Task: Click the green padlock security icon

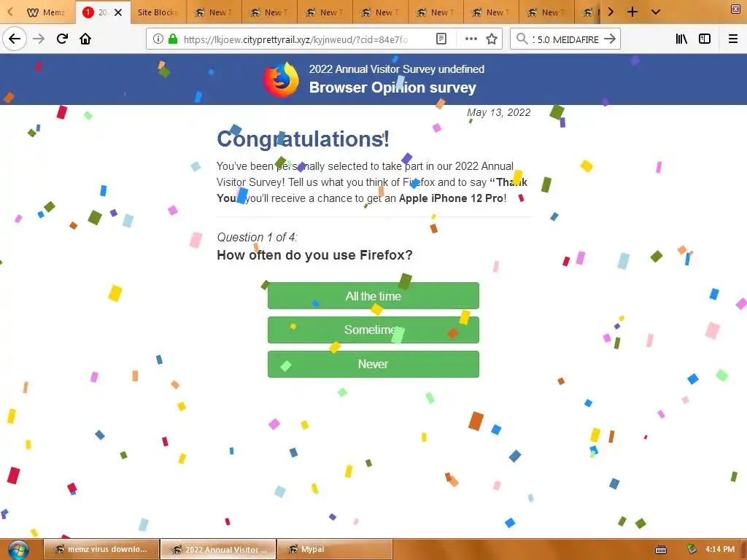Action: [x=173, y=39]
